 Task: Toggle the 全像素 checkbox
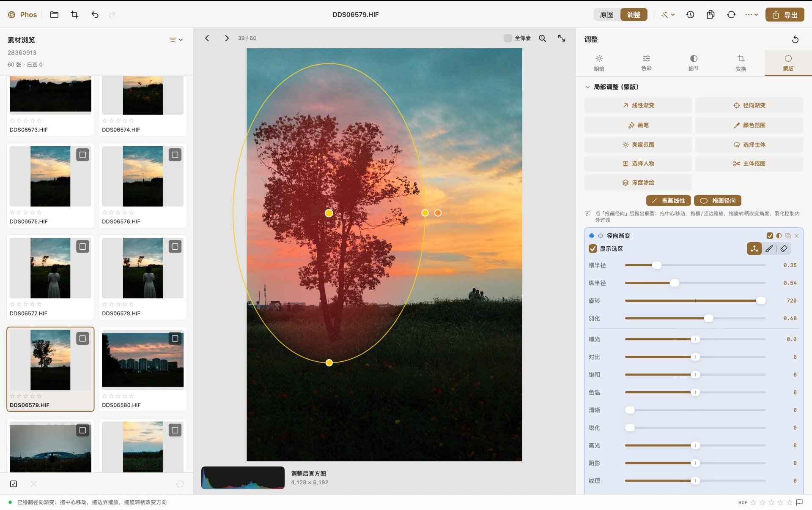[508, 38]
